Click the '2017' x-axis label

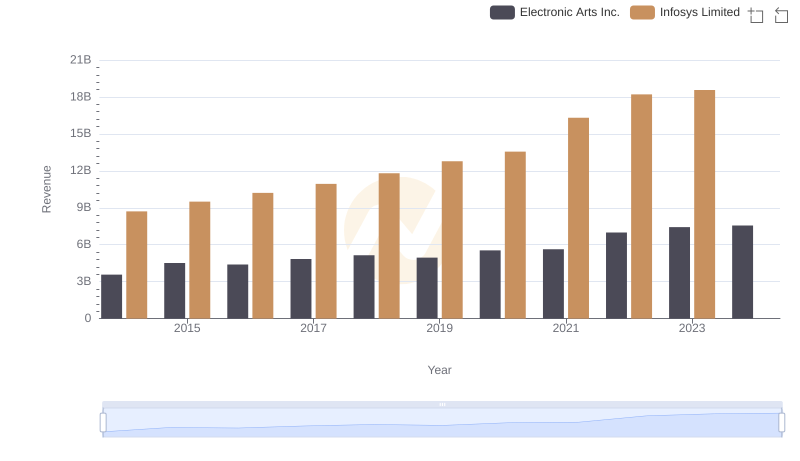click(313, 328)
